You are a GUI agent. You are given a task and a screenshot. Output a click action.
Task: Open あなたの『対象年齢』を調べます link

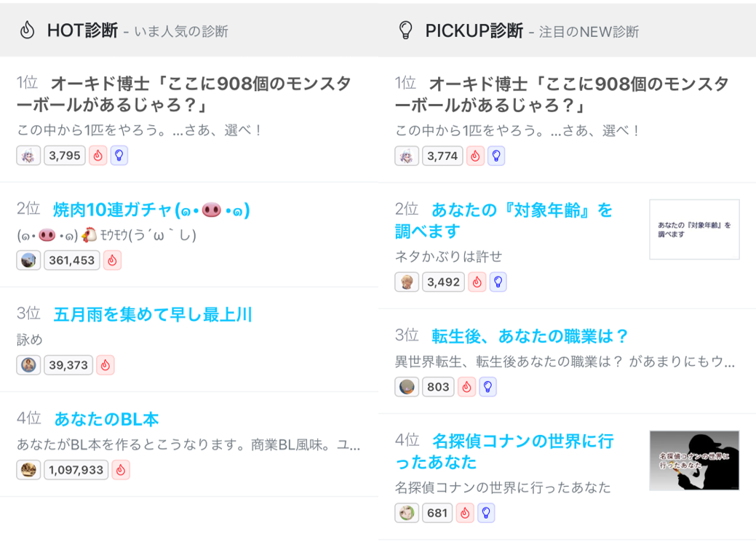[504, 221]
